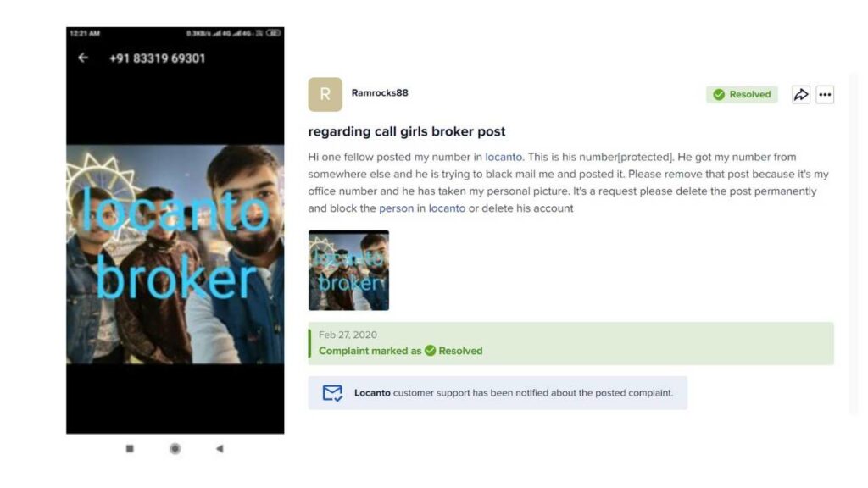Tap the Android round home button
Viewport: 868px width, 488px height.
pyautogui.click(x=175, y=449)
